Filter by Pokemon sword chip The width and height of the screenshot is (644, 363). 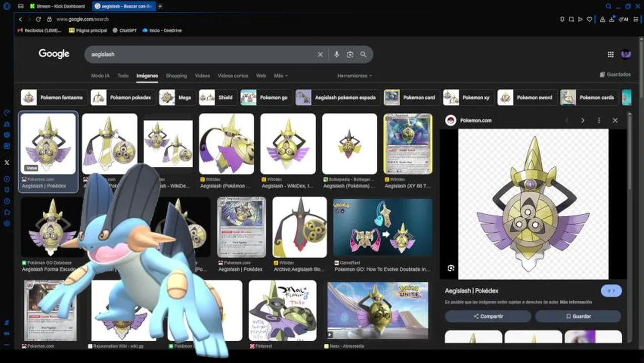pos(527,98)
